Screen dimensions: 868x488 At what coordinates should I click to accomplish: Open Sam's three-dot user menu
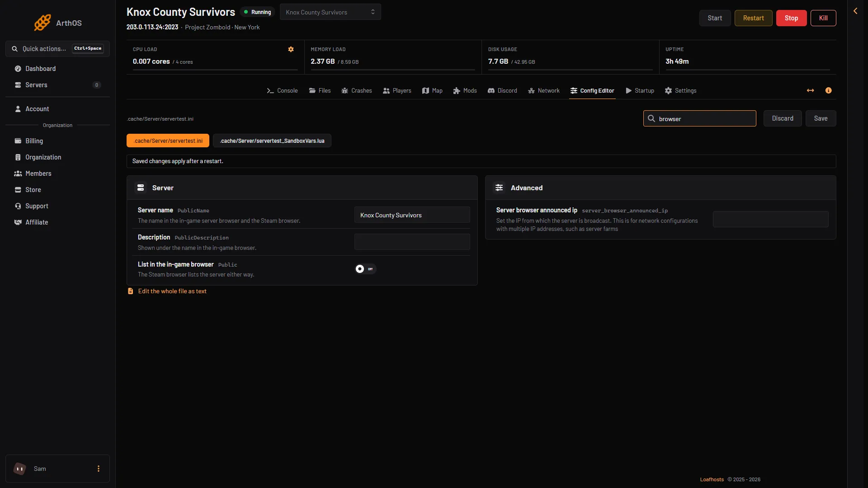coord(99,469)
